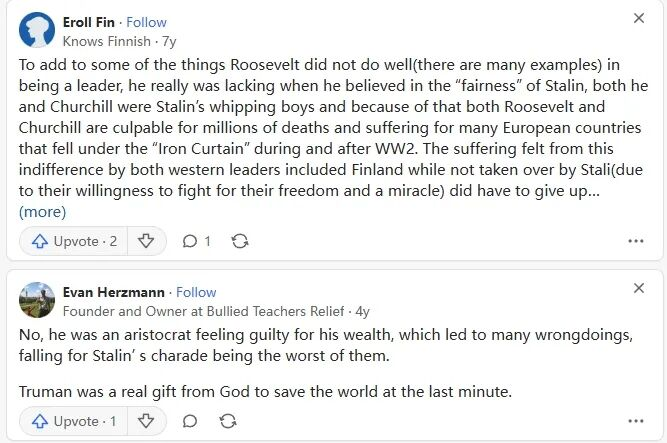Viewport: 667px width, 443px height.
Task: Open Eroll Fin's profile name link
Action: coord(91,23)
